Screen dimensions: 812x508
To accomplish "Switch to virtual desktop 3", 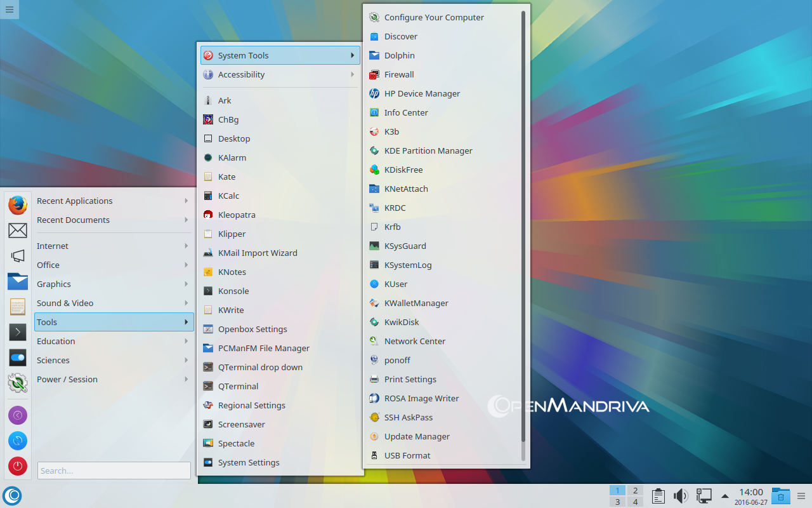I will coord(617,502).
